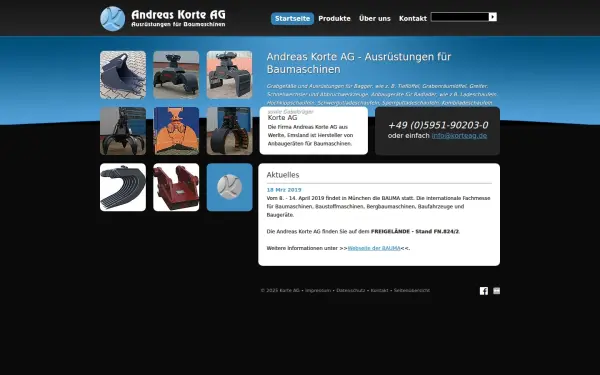Click the main page title Ausrüstungen für Baumaschinen

pyautogui.click(x=359, y=63)
